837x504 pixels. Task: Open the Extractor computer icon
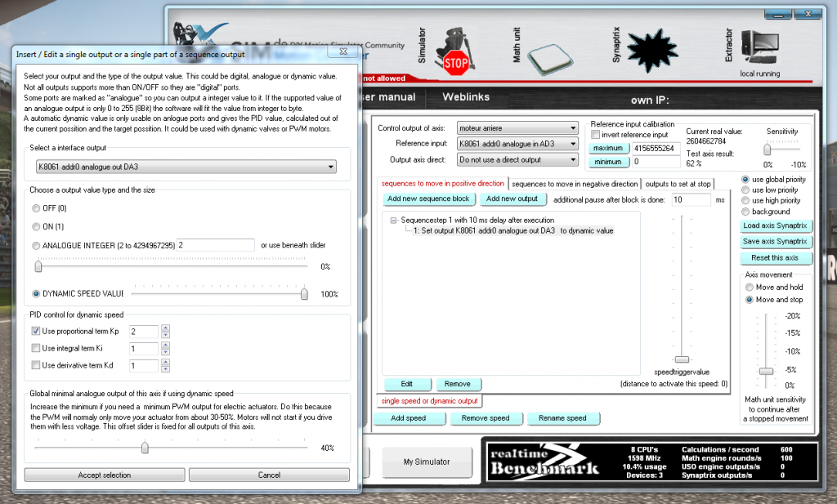pos(760,47)
